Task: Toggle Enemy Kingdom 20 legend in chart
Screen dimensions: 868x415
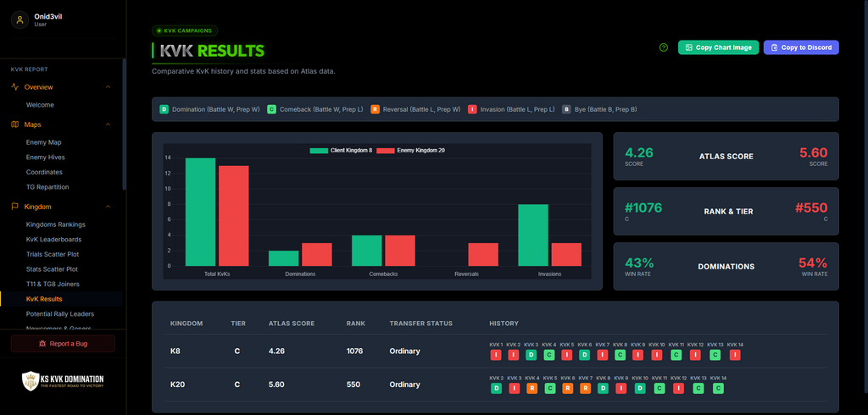Action: [x=411, y=151]
